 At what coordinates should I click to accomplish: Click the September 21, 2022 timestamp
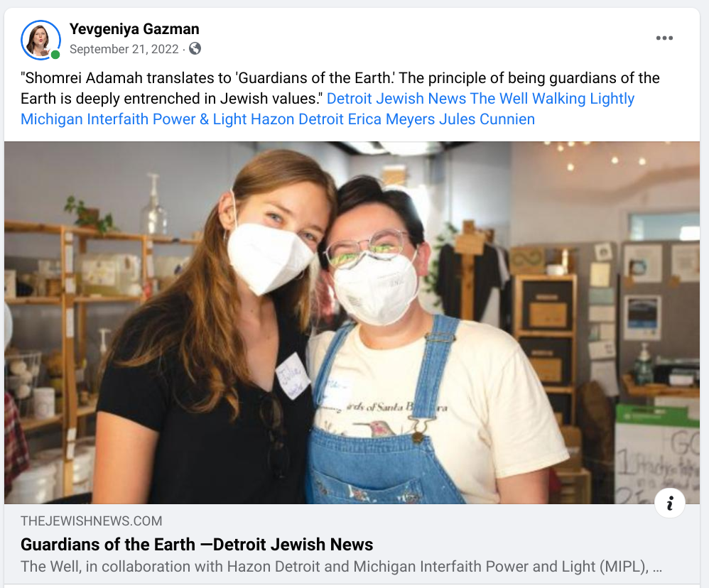pyautogui.click(x=124, y=49)
